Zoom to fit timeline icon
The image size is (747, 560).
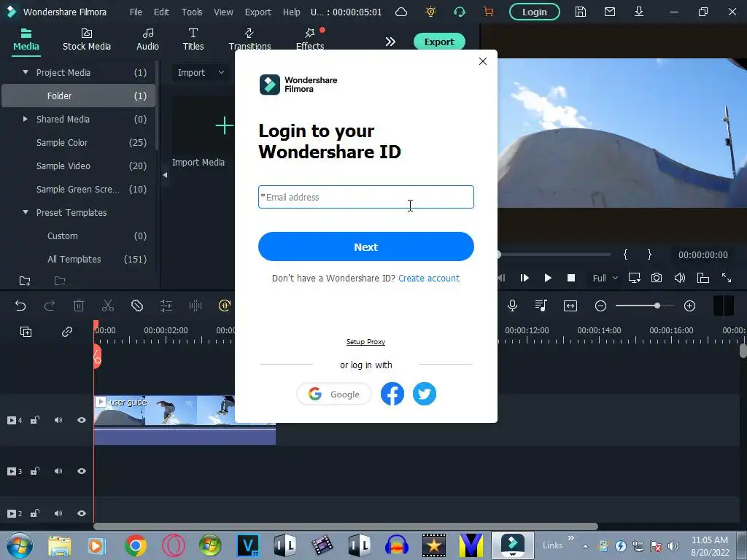pos(570,306)
